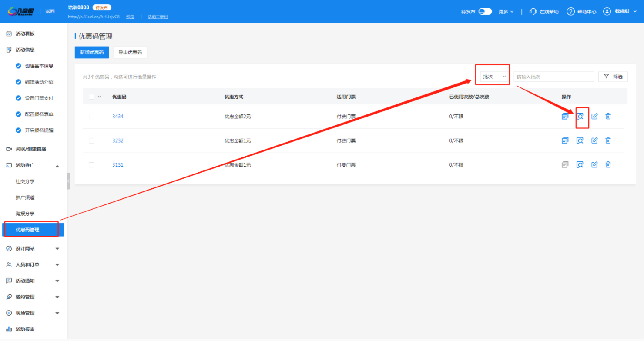Check the checkbox for coupon 3434

[91, 117]
